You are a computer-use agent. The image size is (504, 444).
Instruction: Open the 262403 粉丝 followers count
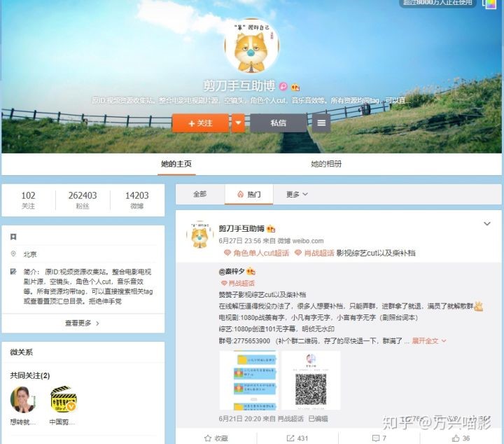(x=83, y=200)
